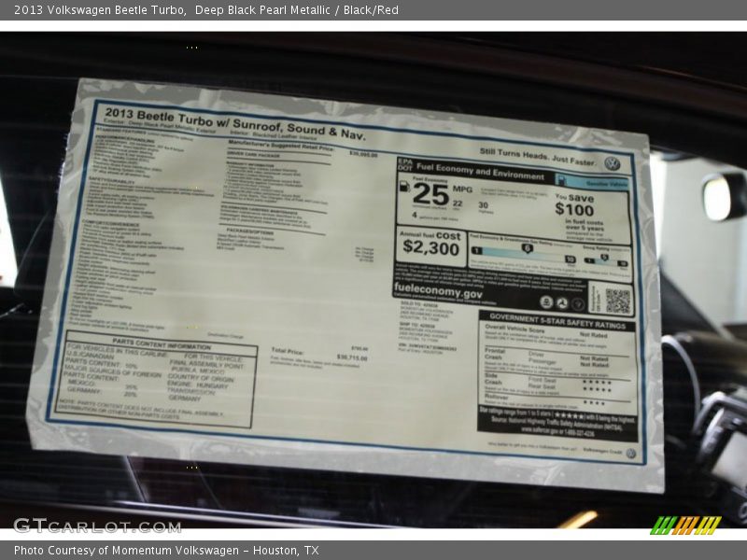Click the Fuel Economy and Greenhouse Gas rating scale
The width and height of the screenshot is (747, 560).
[523, 250]
